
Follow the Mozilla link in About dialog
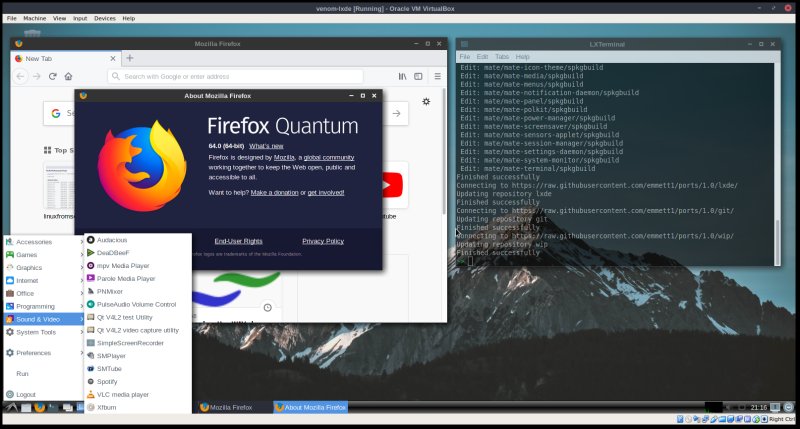[284, 158]
